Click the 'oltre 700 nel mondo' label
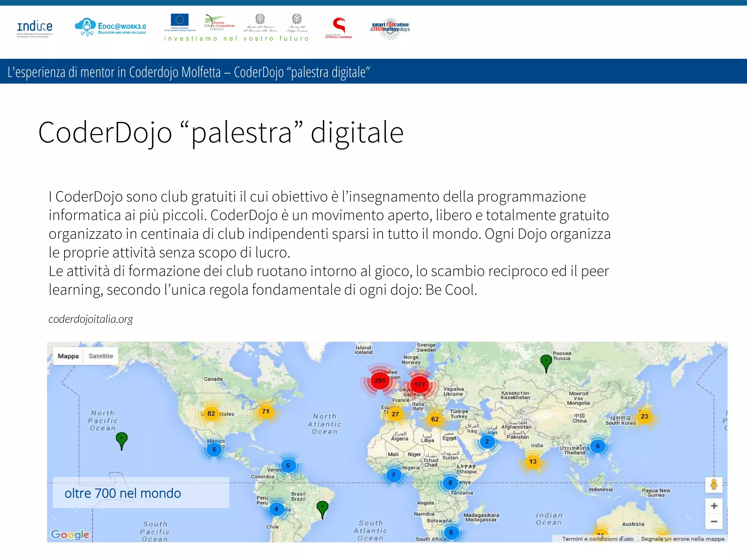 pyautogui.click(x=123, y=493)
